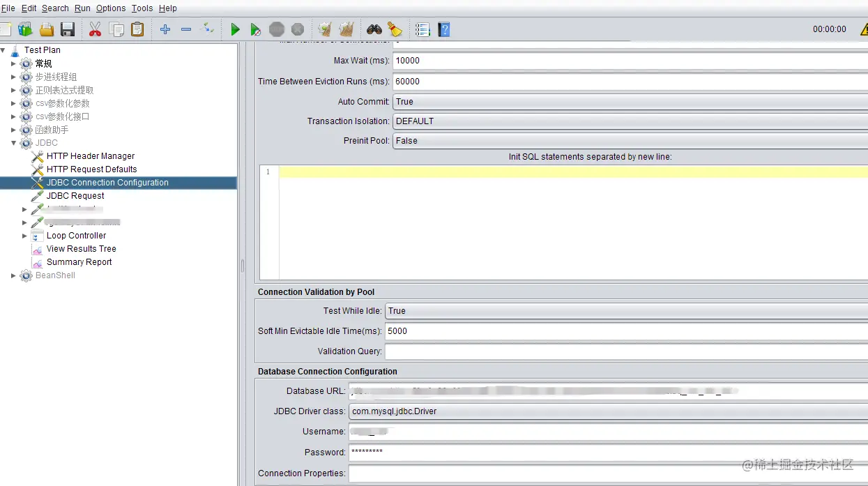Click the Stop test toolbar icon
Image resolution: width=868 pixels, height=486 pixels.
tap(277, 29)
